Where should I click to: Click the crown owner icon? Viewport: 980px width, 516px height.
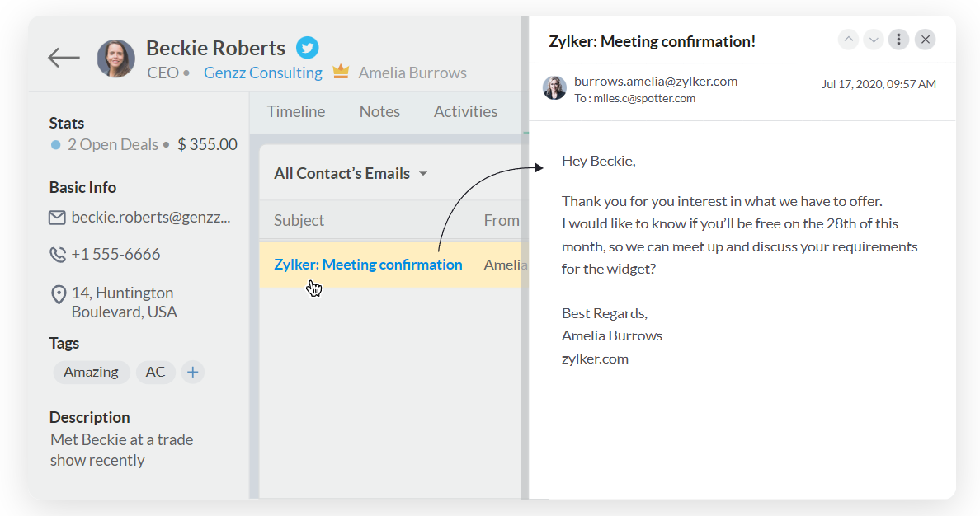[x=341, y=71]
